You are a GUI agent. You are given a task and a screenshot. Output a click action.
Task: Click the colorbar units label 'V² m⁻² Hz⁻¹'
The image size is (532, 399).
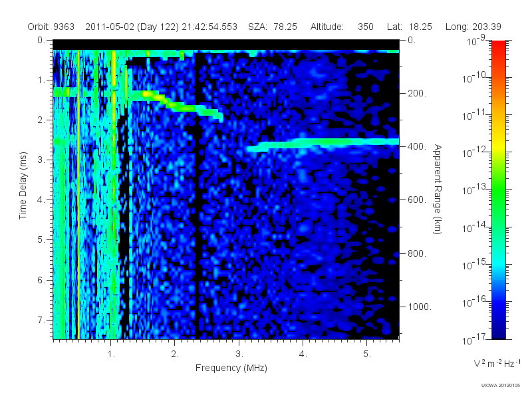(x=497, y=363)
